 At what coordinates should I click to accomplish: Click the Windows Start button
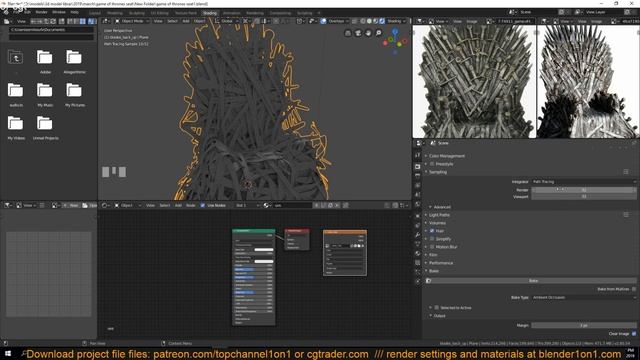[8, 354]
